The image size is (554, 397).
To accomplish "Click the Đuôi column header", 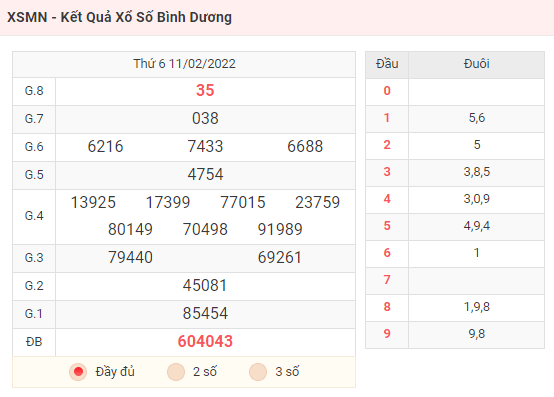I will pos(477,64).
